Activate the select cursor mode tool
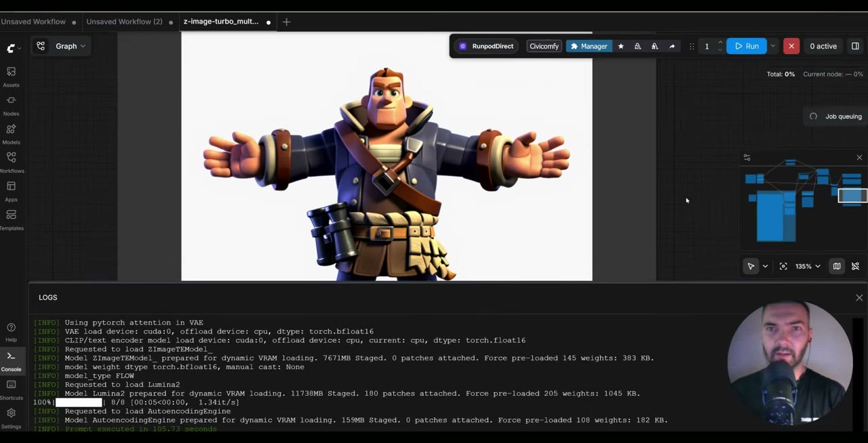The height and width of the screenshot is (443, 868). (751, 266)
